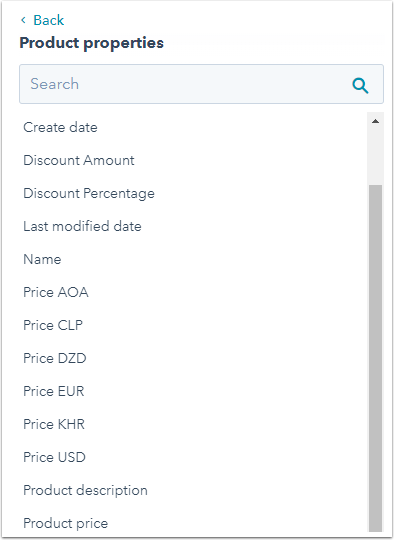Click the scrollbar track above the thumb
The height and width of the screenshot is (540, 394).
(375, 157)
